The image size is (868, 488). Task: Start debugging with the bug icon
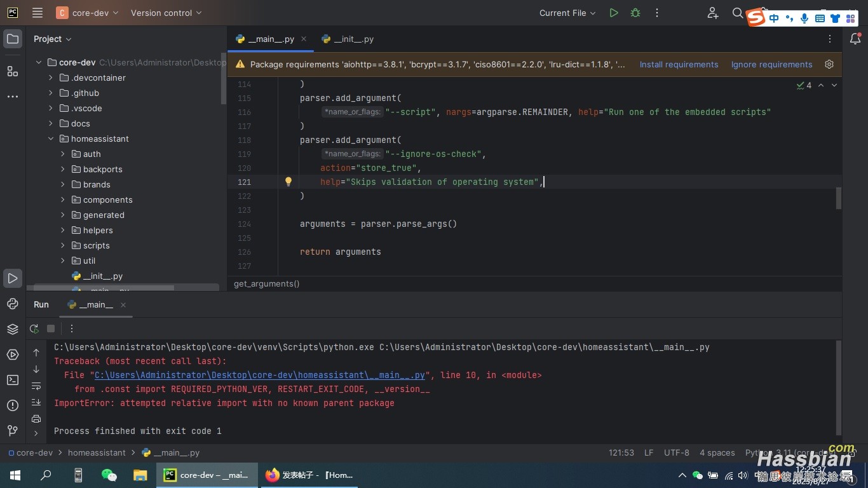point(635,13)
